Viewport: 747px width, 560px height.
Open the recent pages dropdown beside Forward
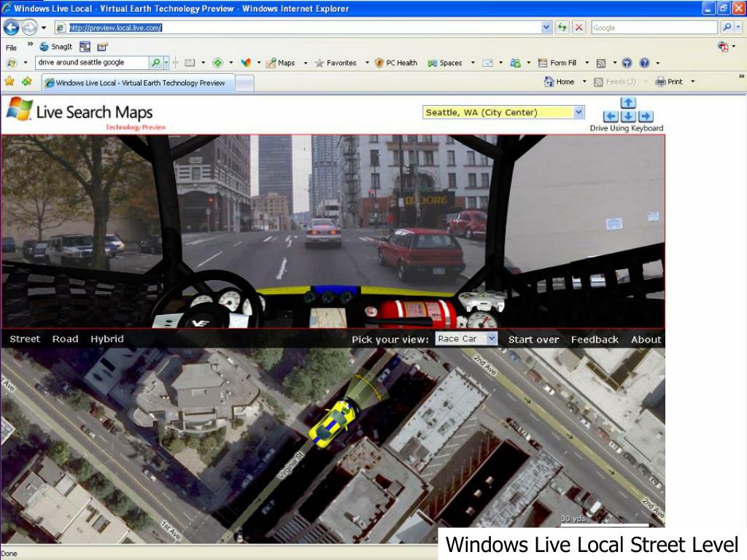point(44,28)
